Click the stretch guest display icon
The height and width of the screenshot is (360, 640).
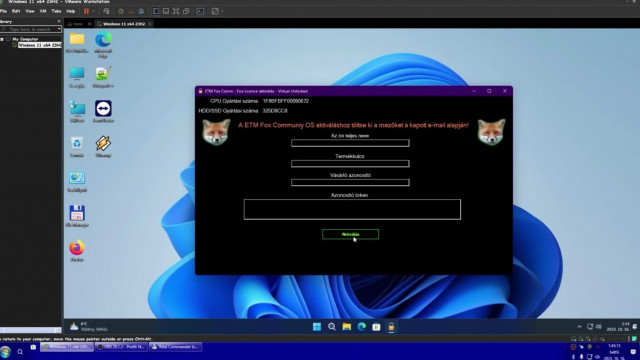215,11
